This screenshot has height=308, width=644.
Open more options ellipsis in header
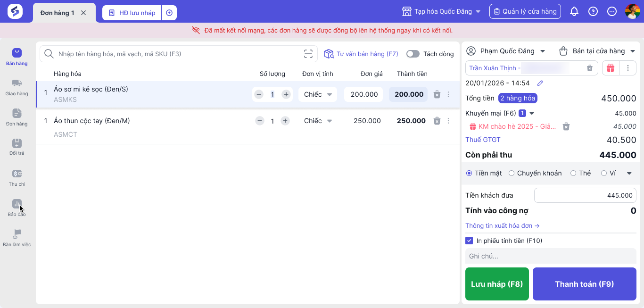point(612,11)
